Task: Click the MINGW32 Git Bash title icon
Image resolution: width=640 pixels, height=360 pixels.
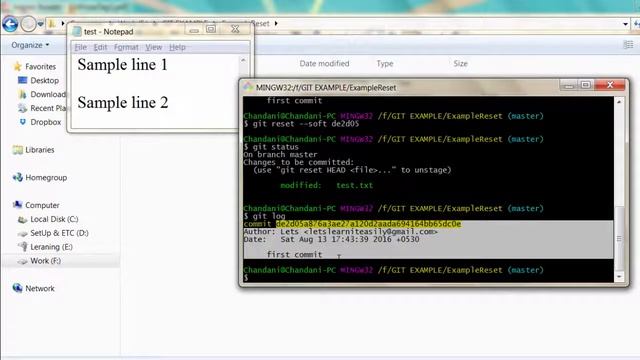Action: pos(248,87)
